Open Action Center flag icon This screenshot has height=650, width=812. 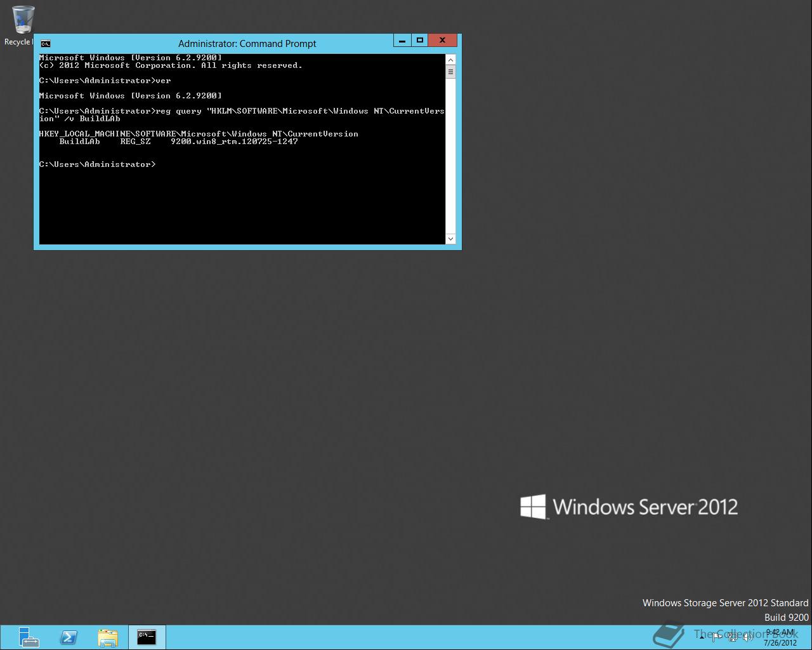tap(717, 637)
